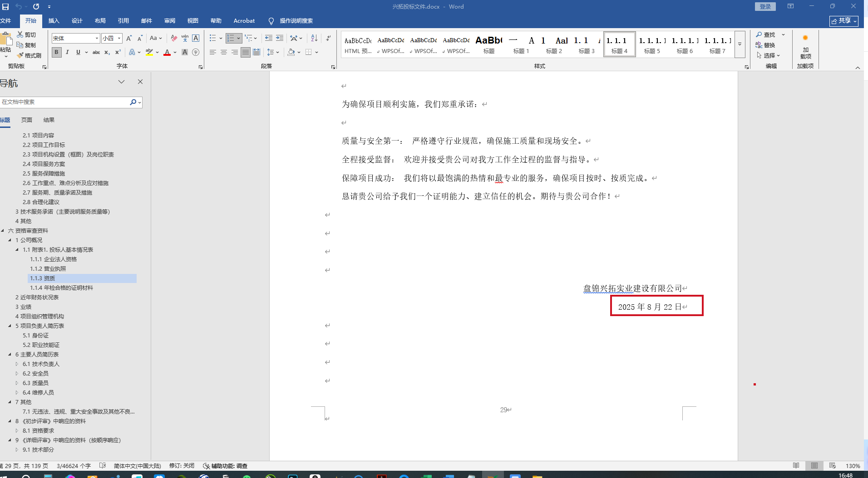The image size is (868, 478).
Task: Decrease paragraph indent
Action: pos(269,38)
